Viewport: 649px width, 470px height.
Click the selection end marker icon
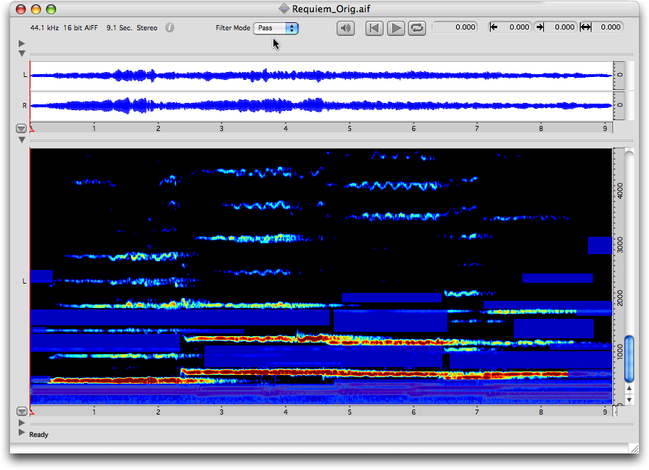tap(539, 28)
